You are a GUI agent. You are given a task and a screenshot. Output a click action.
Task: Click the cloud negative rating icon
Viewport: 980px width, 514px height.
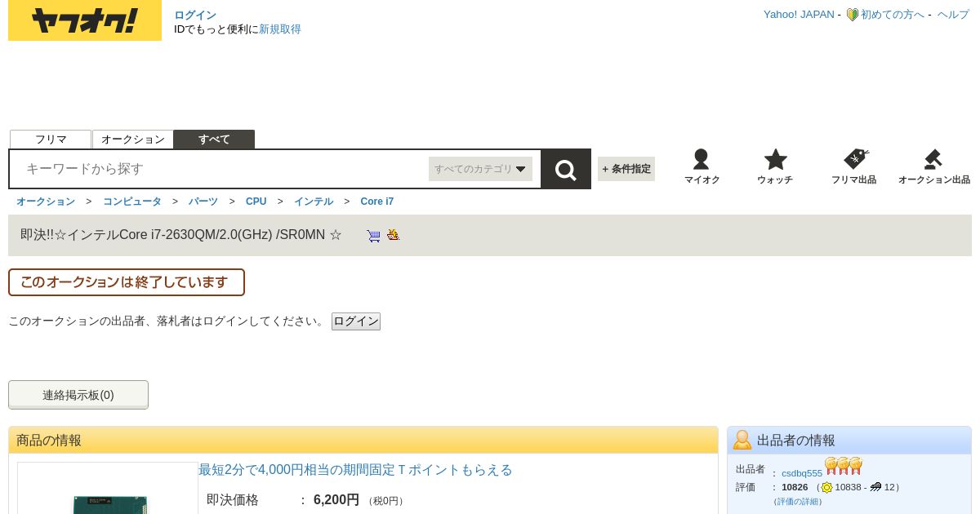pos(875,487)
